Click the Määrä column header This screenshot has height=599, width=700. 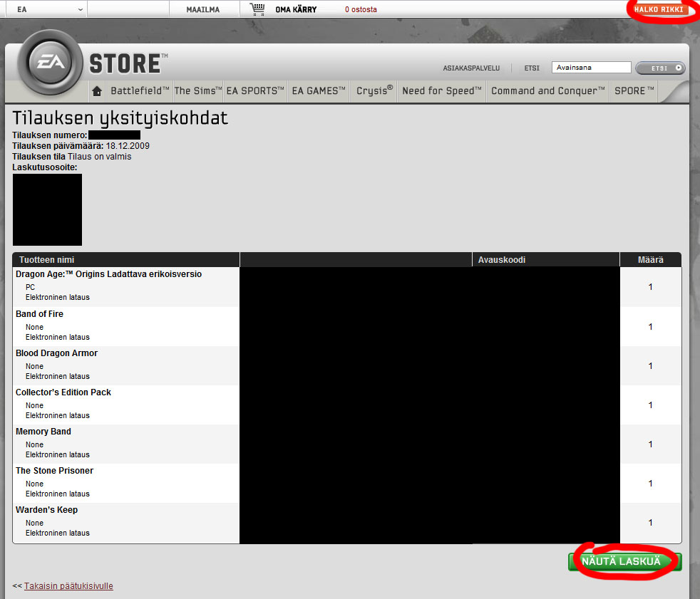point(650,259)
